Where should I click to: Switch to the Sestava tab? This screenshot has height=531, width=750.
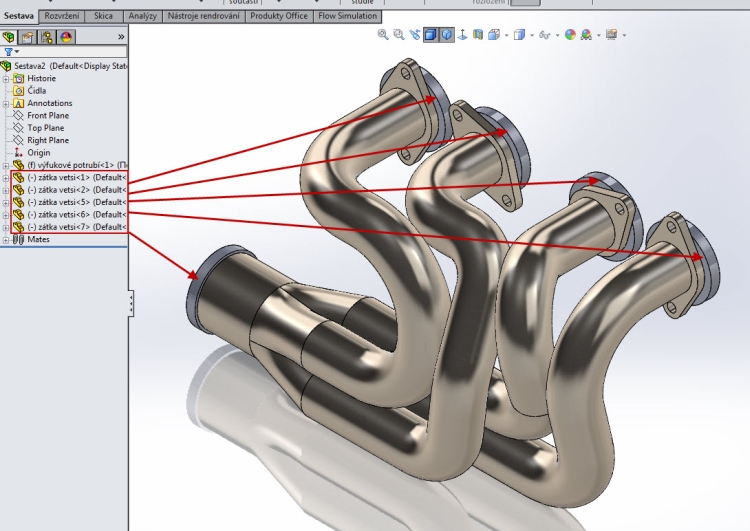tap(19, 16)
